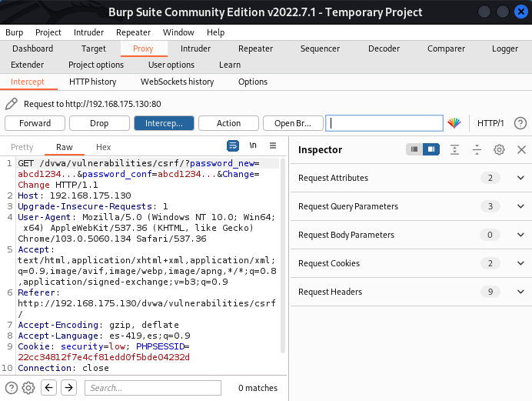Click the Search input field
This screenshot has height=401, width=532.
click(x=153, y=388)
